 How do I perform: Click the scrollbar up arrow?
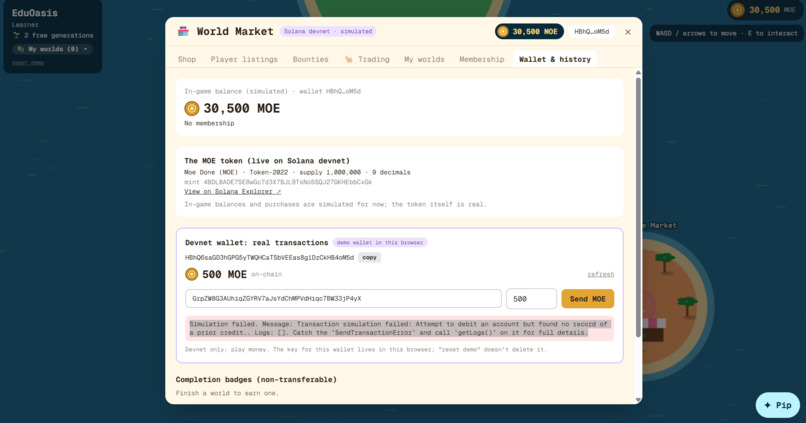[638, 73]
